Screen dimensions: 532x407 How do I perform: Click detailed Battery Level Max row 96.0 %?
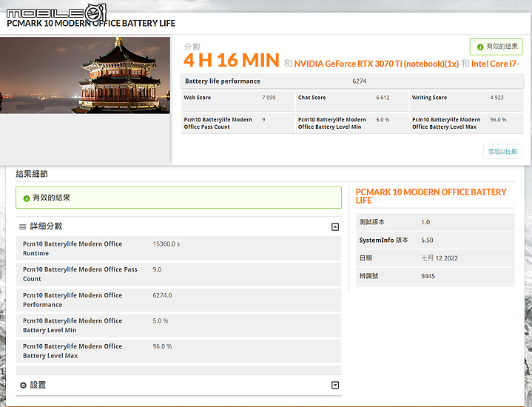[x=178, y=351]
